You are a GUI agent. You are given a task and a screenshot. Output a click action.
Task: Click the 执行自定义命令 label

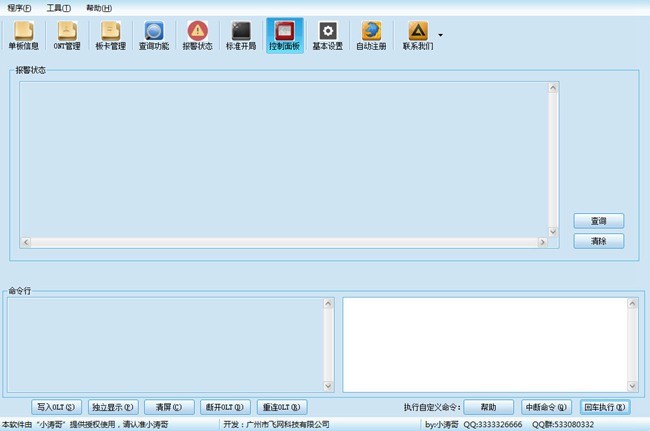(x=432, y=407)
